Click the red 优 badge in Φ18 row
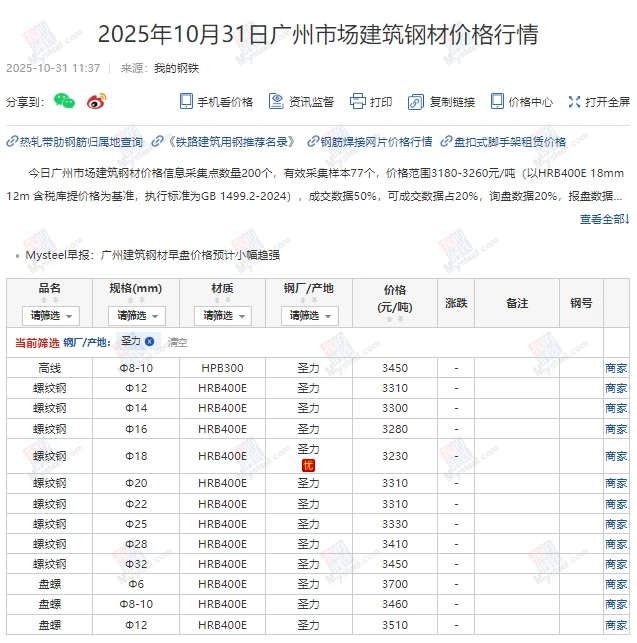 coord(308,465)
